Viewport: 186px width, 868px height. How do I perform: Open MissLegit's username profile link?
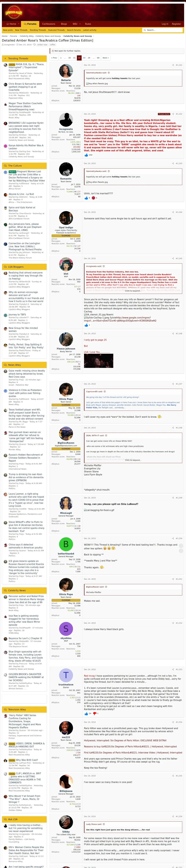(66, 513)
